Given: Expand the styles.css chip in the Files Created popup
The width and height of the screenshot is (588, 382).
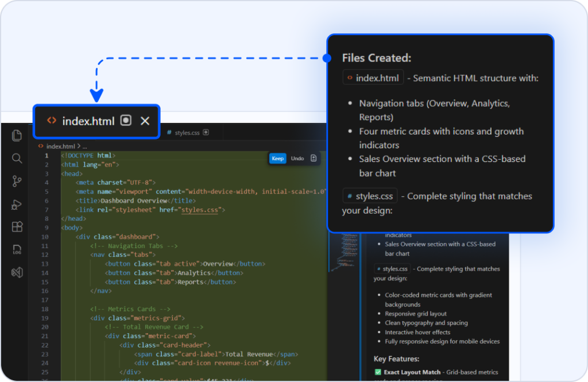Looking at the screenshot, I should pos(370,195).
